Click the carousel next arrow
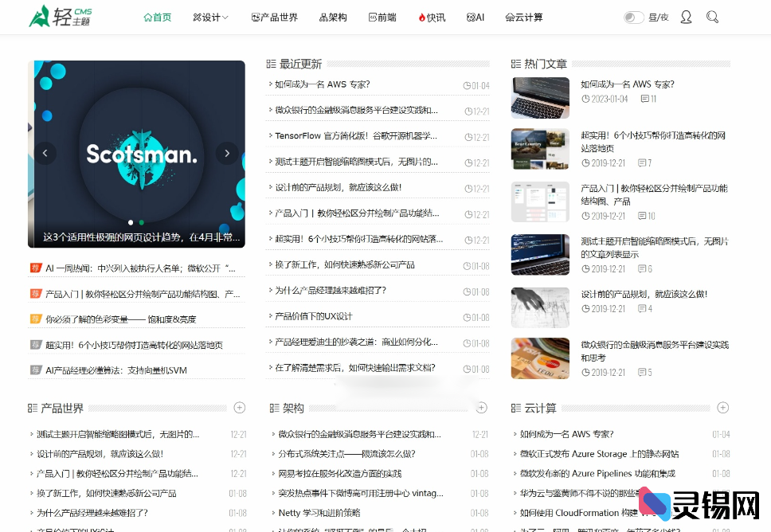Screen dimensions: 771x532 (x=228, y=154)
